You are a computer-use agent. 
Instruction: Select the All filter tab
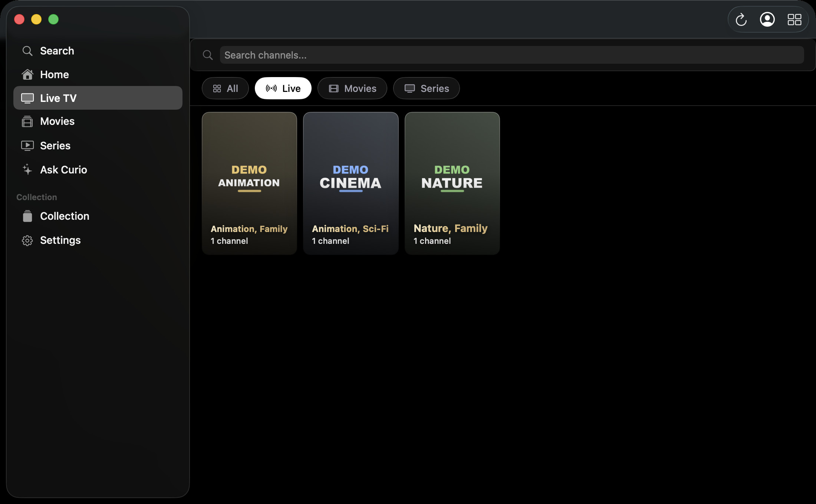point(225,88)
